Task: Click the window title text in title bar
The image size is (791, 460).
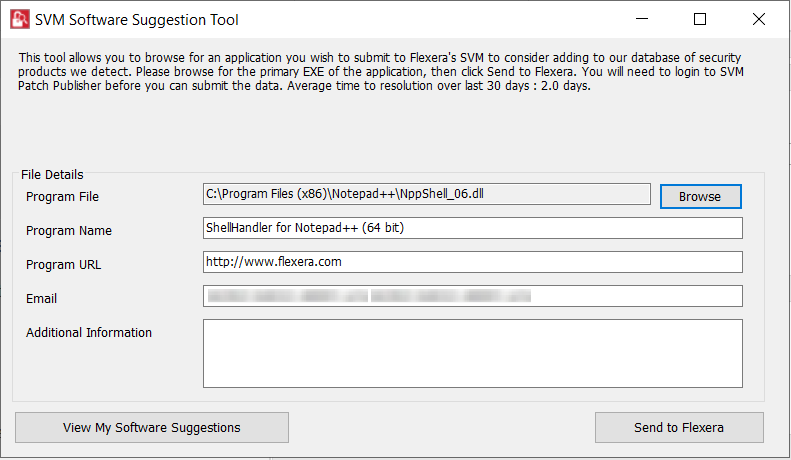Action: pos(137,20)
